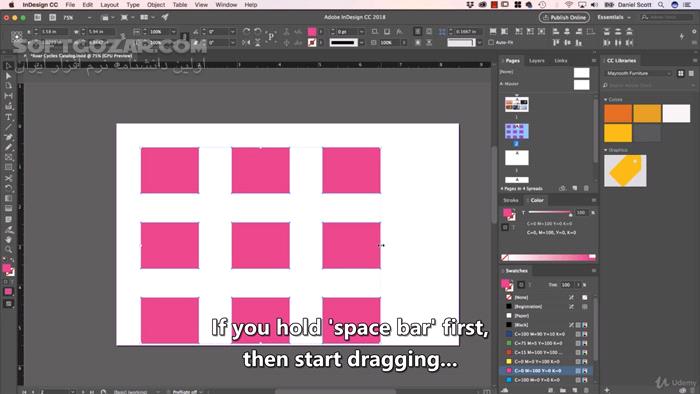The image size is (700, 394).
Task: Open the Layout menu
Action: click(109, 5)
